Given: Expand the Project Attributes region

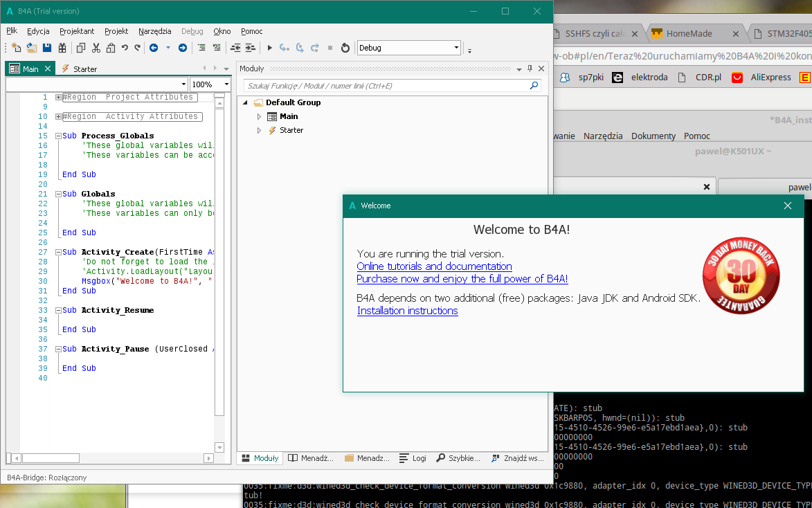Looking at the screenshot, I should [58, 98].
